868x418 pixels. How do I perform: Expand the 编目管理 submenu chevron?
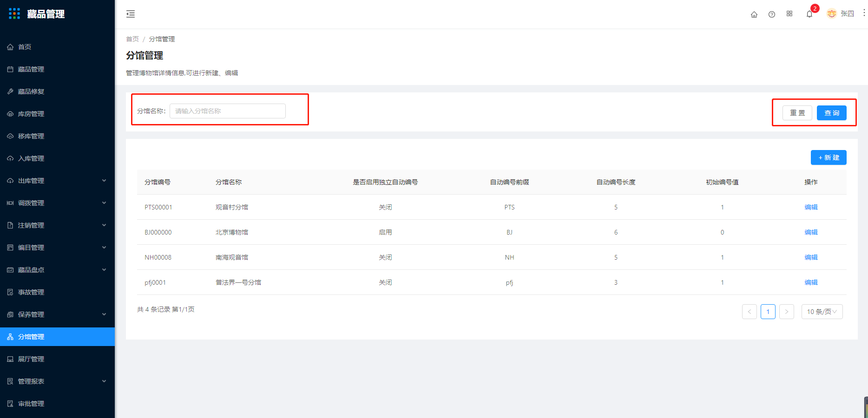pyautogui.click(x=104, y=248)
